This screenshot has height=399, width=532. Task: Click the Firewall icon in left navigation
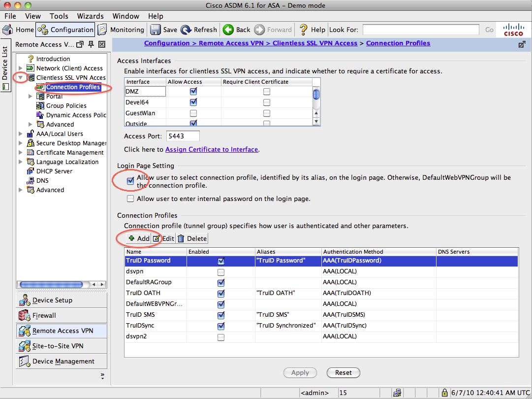coord(24,316)
